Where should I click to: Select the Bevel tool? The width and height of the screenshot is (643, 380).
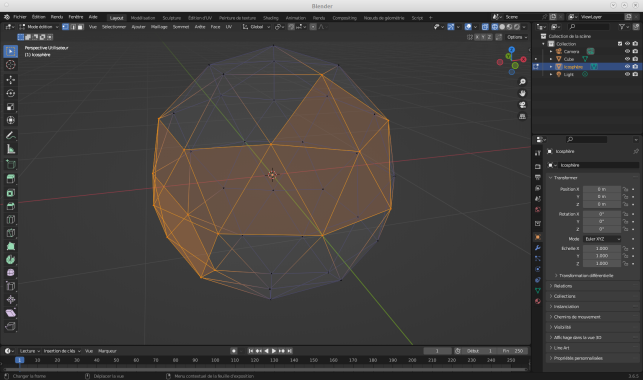(x=11, y=206)
